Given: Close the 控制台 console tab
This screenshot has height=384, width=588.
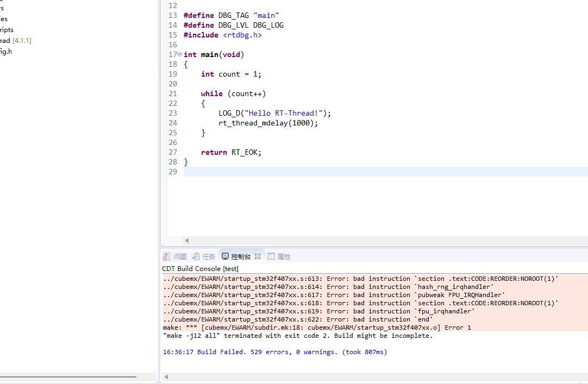Looking at the screenshot, I should pyautogui.click(x=257, y=256).
